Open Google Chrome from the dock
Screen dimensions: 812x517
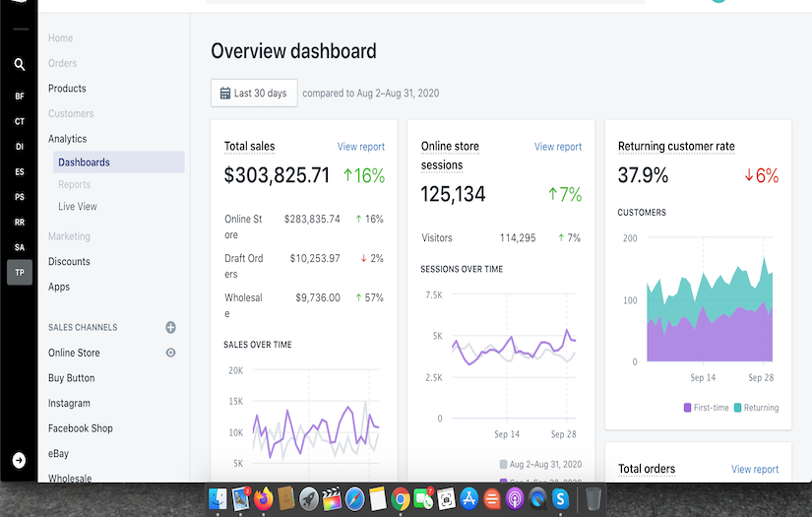[400, 498]
